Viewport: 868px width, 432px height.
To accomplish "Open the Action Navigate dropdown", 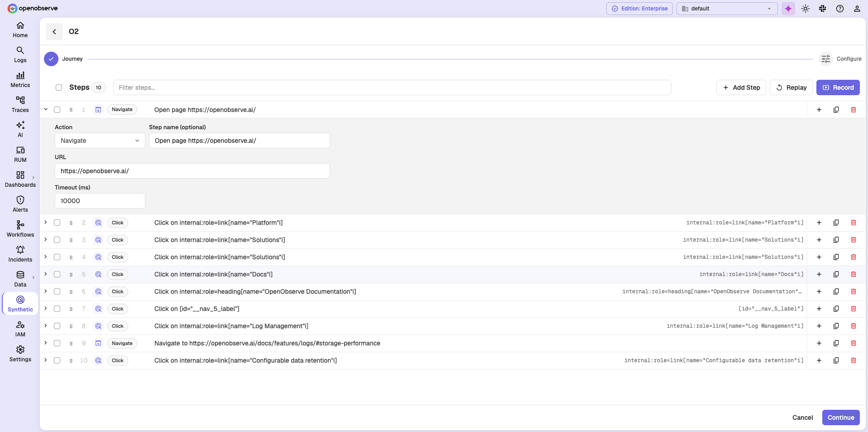I will click(100, 141).
